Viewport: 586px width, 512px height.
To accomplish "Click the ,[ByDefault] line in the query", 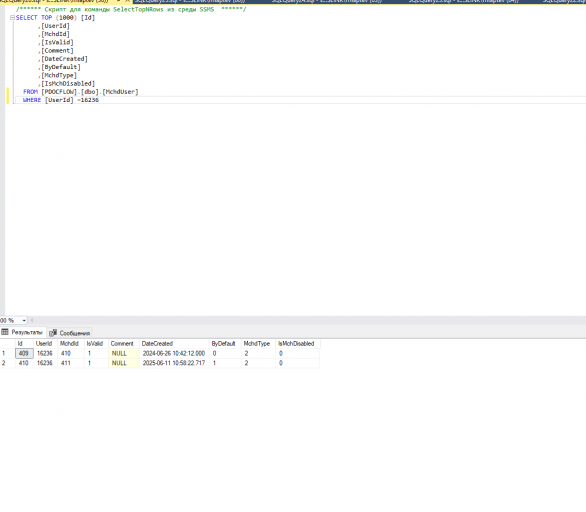I will 59,67.
